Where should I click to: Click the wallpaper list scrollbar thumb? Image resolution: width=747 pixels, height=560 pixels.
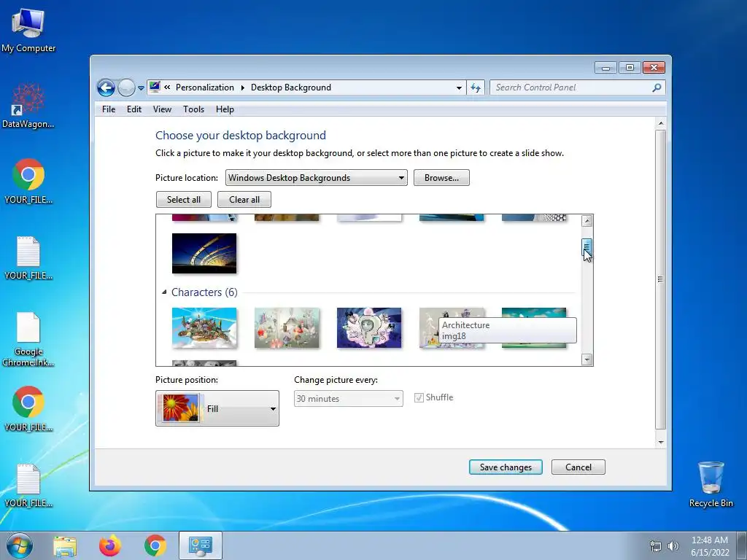587,246
